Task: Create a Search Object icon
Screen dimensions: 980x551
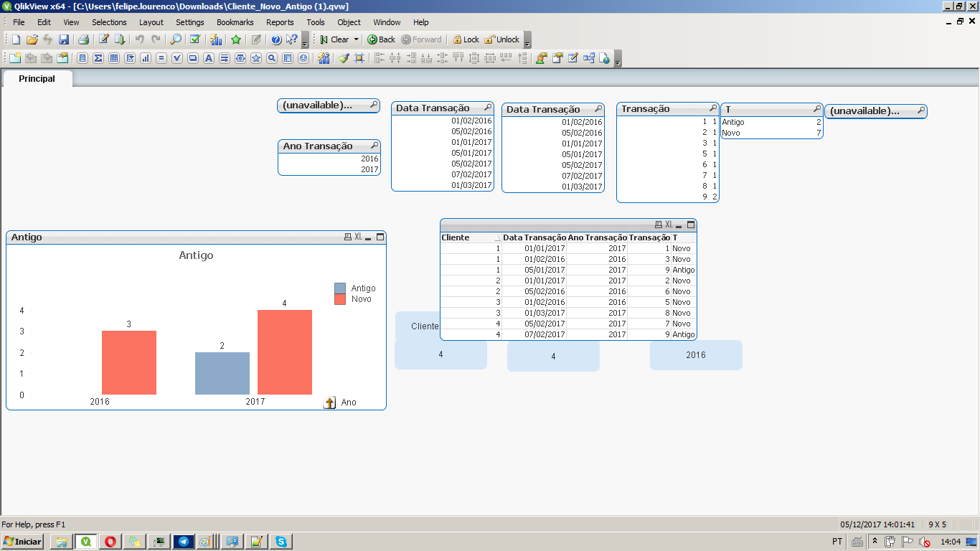Action: [x=272, y=58]
